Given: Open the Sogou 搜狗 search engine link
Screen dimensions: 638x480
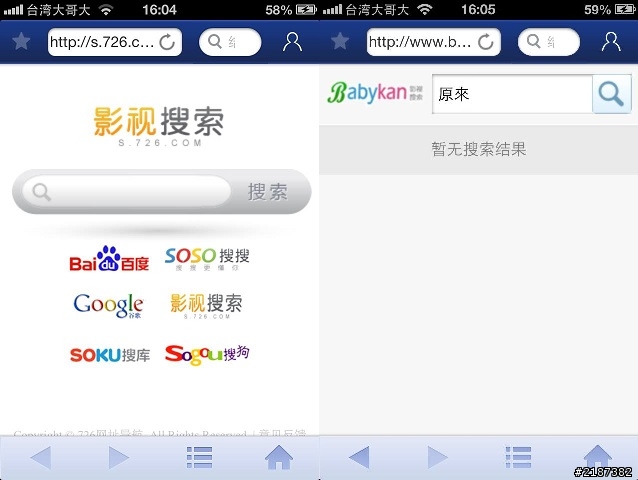Looking at the screenshot, I should [207, 355].
